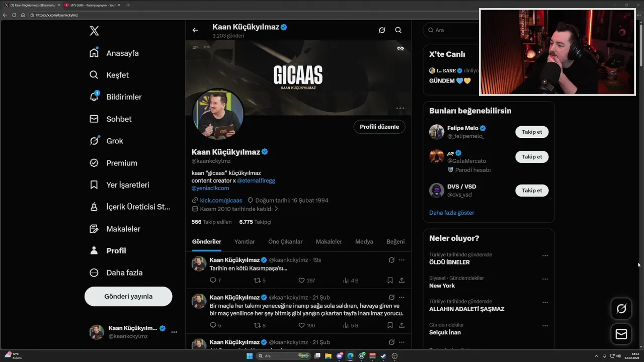Open the profile avatar picture

(218, 115)
